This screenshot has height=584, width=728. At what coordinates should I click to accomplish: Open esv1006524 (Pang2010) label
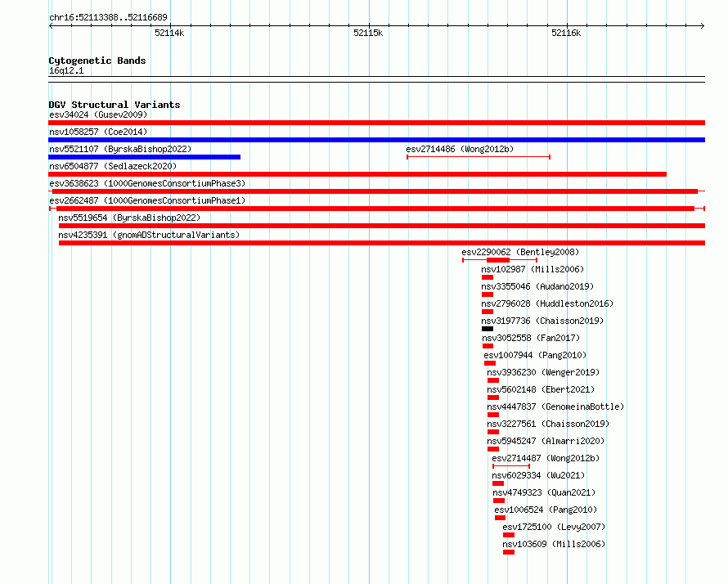[546, 510]
